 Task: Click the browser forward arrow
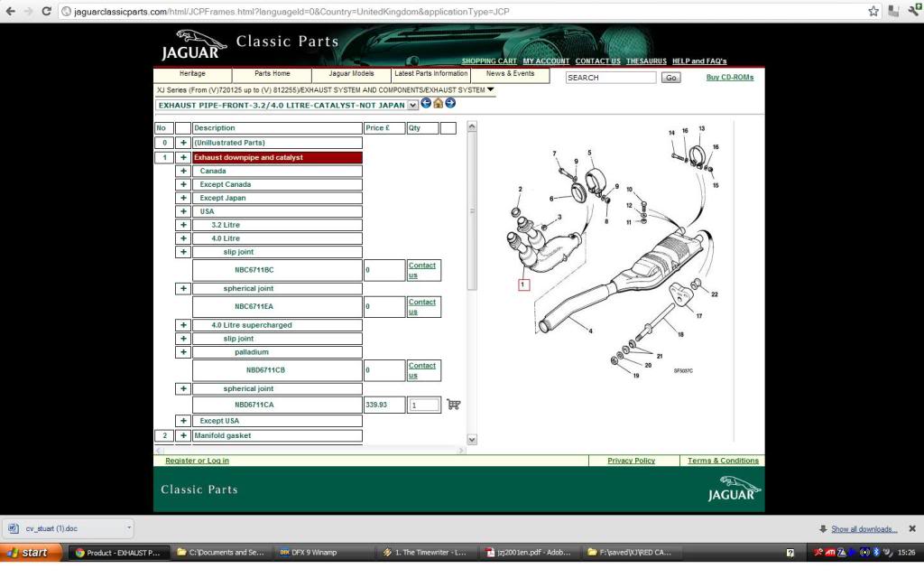click(x=28, y=11)
